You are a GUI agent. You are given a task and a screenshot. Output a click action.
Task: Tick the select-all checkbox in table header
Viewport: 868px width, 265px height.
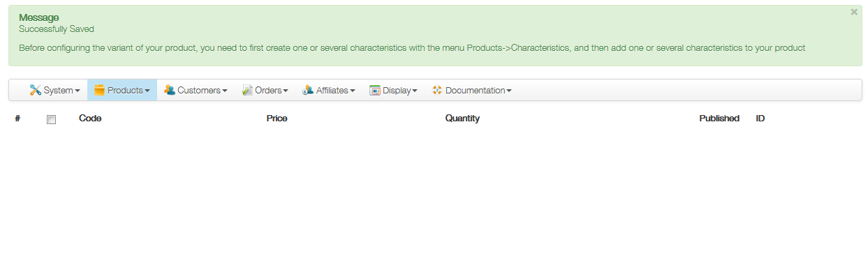pos(51,119)
